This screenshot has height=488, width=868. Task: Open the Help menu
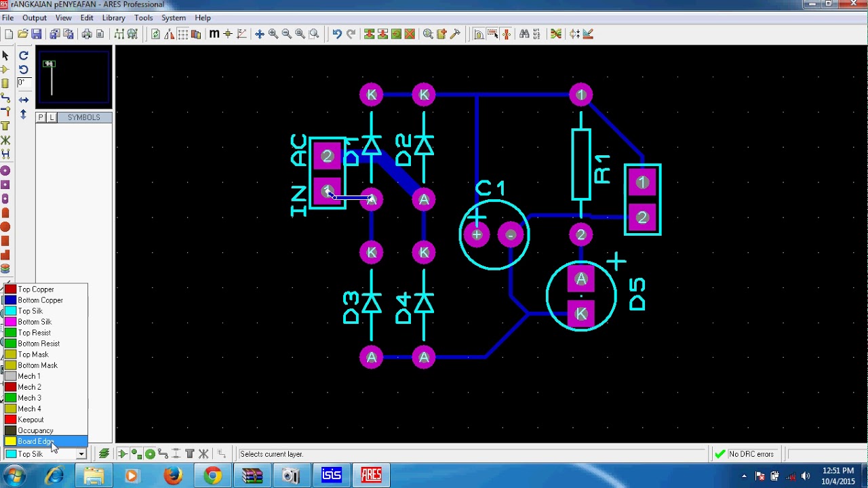[203, 18]
